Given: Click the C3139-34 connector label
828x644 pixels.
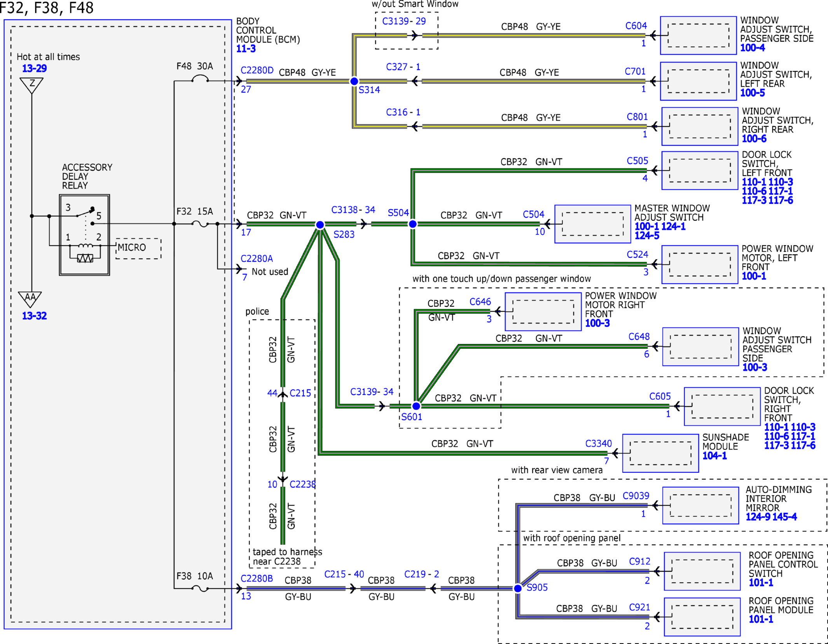Looking at the screenshot, I should coord(372,392).
